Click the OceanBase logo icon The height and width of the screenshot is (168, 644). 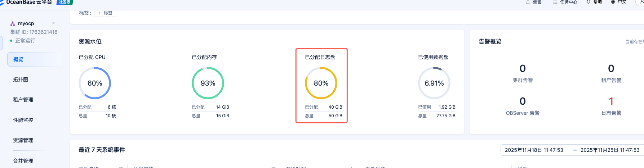click(2, 3)
